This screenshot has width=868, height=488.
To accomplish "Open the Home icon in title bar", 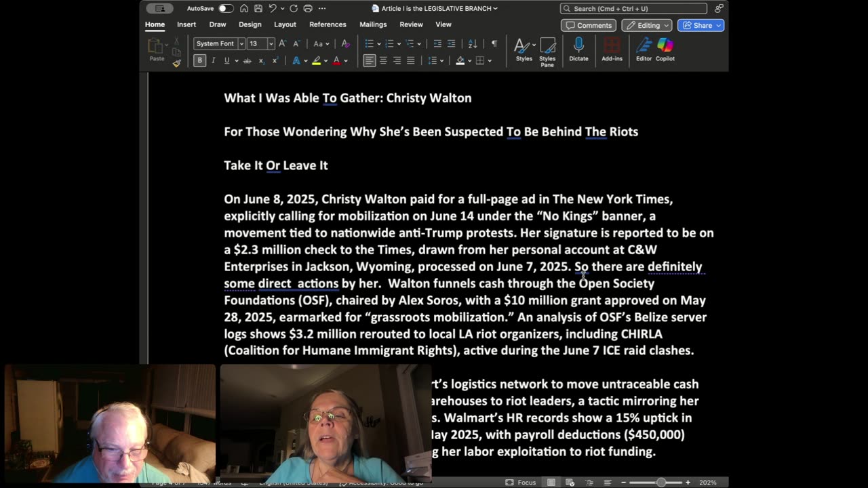I will coord(244,8).
